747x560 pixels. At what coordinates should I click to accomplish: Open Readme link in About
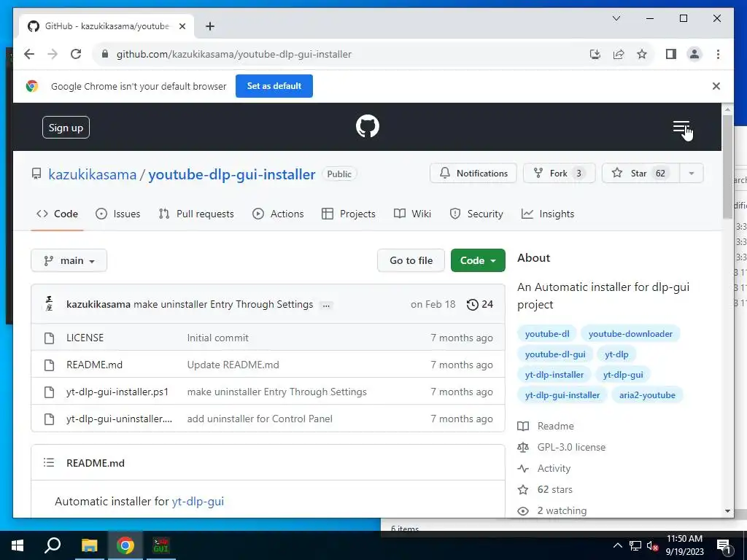[x=546, y=426]
